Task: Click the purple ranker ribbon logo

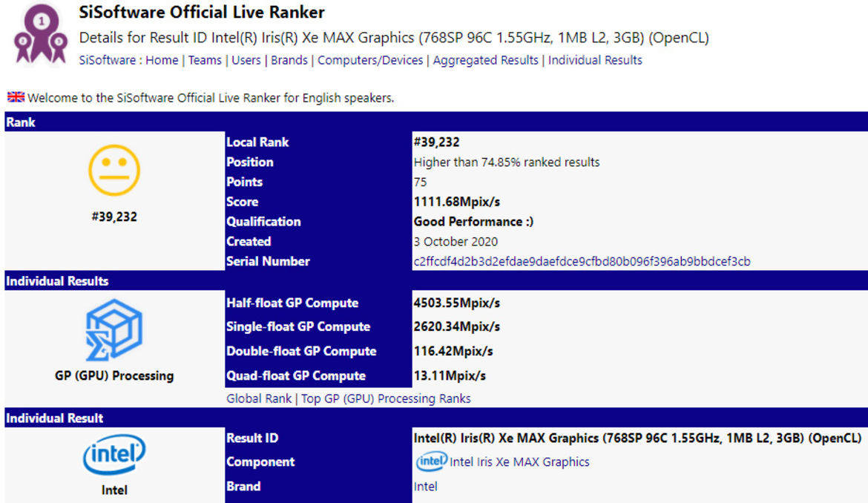Action: coord(41,34)
